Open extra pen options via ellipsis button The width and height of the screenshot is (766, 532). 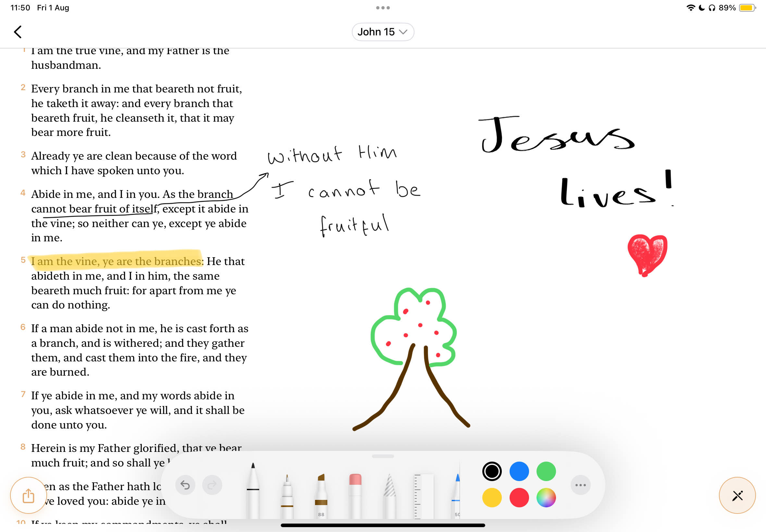(580, 485)
